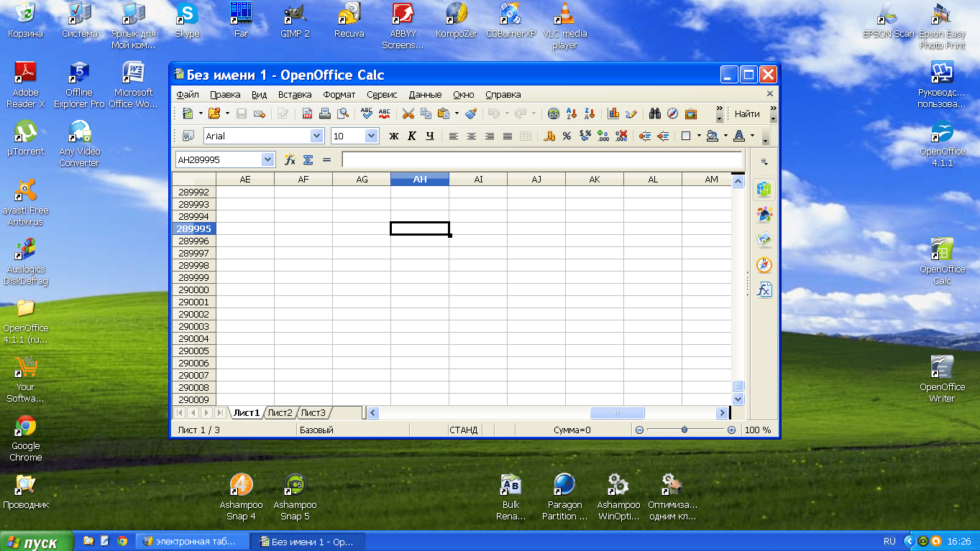
Task: Switch to the Лист2 sheet tab
Action: pyautogui.click(x=280, y=412)
